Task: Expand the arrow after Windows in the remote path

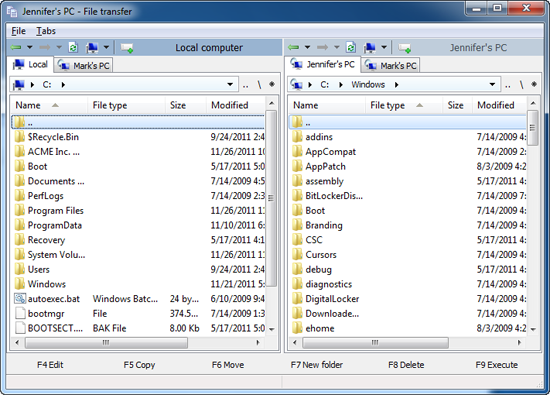Action: click(x=396, y=85)
